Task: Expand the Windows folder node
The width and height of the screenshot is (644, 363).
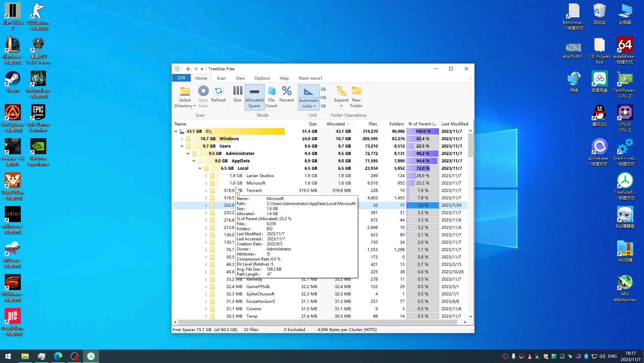Action: (x=182, y=139)
